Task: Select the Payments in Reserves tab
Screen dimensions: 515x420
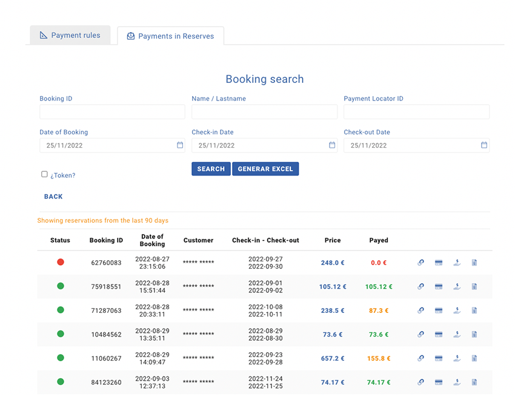Action: tap(171, 36)
